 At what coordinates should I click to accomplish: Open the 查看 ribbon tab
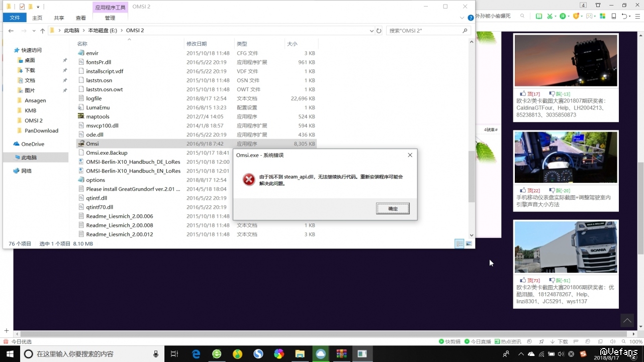pos(81,18)
